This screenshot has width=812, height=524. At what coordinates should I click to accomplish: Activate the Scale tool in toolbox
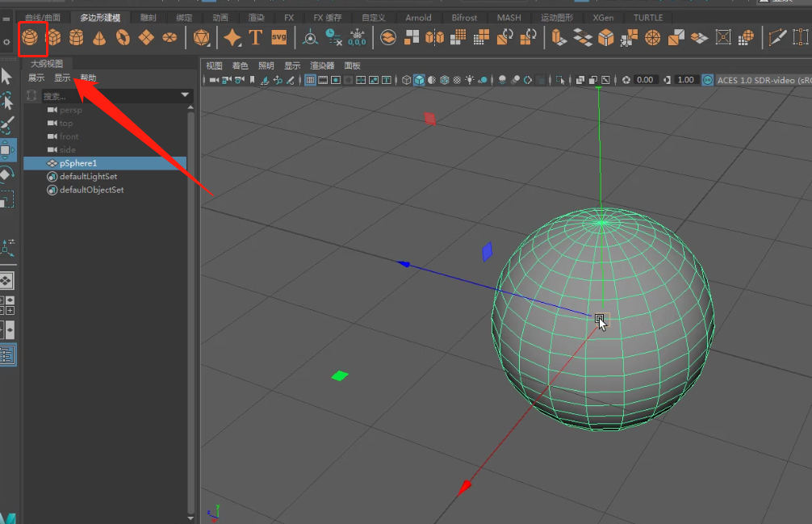point(6,199)
